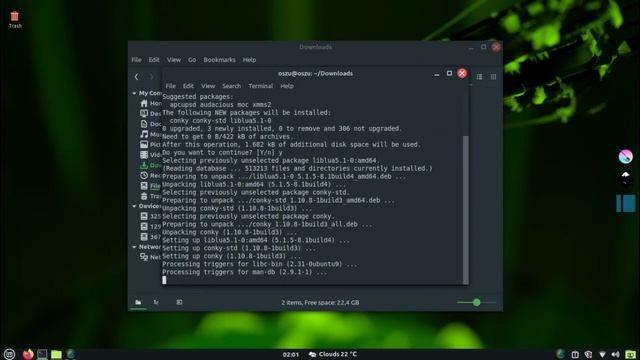Image resolution: width=640 pixels, height=360 pixels.
Task: Click the terminal vertical scrollbar
Action: 466,210
